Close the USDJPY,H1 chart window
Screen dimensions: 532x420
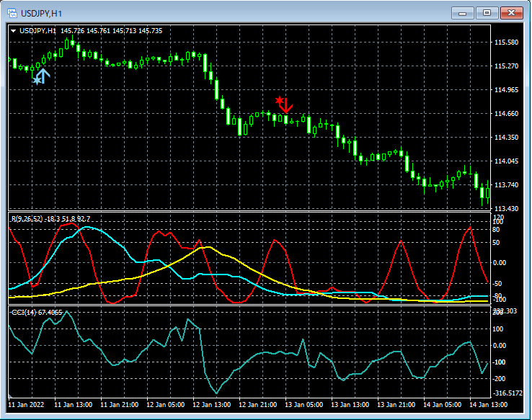[513, 13]
